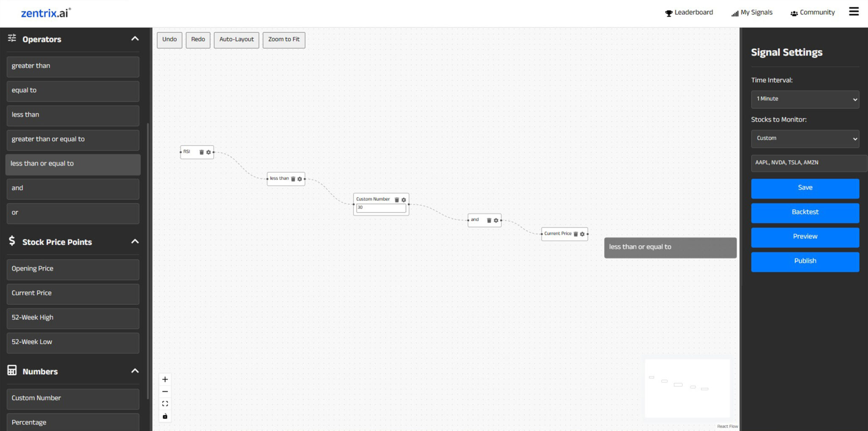Collapse the Stock Price Points section
This screenshot has height=431, width=868.
point(135,241)
